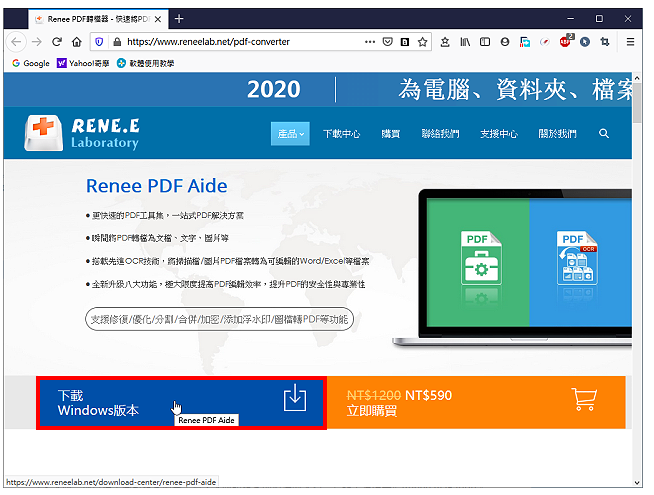
Task: Open the 支援中心 menu item
Action: click(499, 134)
